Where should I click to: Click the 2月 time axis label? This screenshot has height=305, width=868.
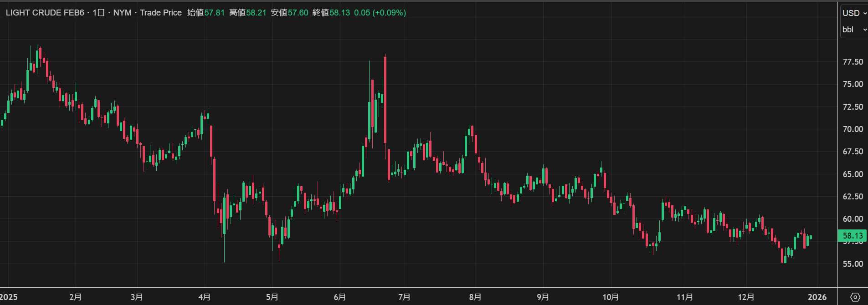pyautogui.click(x=76, y=297)
